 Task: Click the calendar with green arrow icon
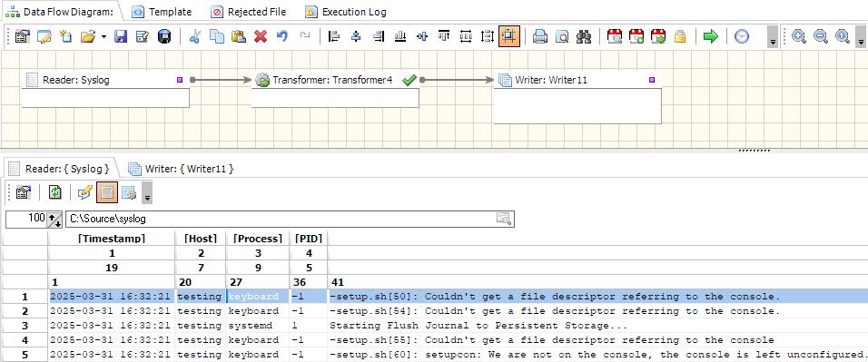[658, 36]
